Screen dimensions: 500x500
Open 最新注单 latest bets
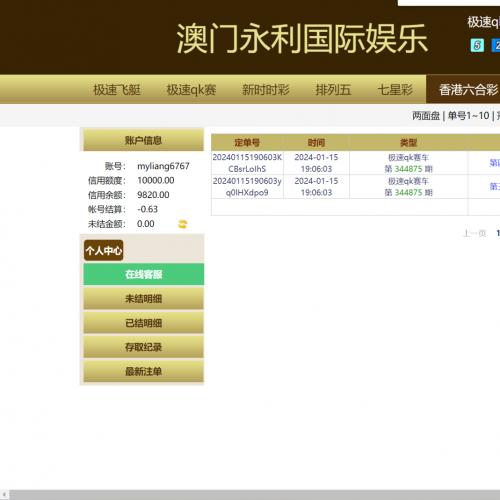tap(144, 371)
